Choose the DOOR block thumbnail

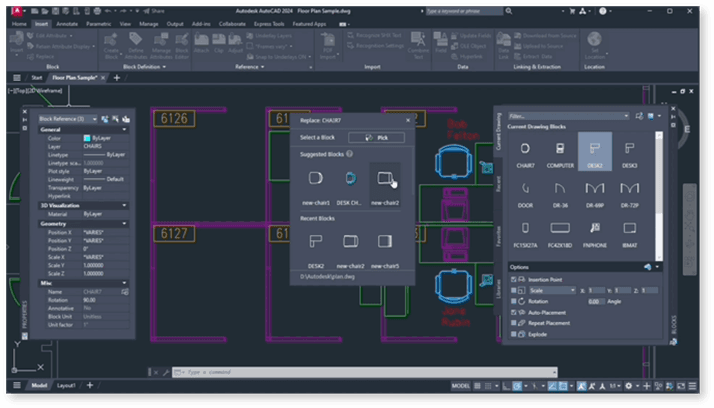(x=525, y=190)
